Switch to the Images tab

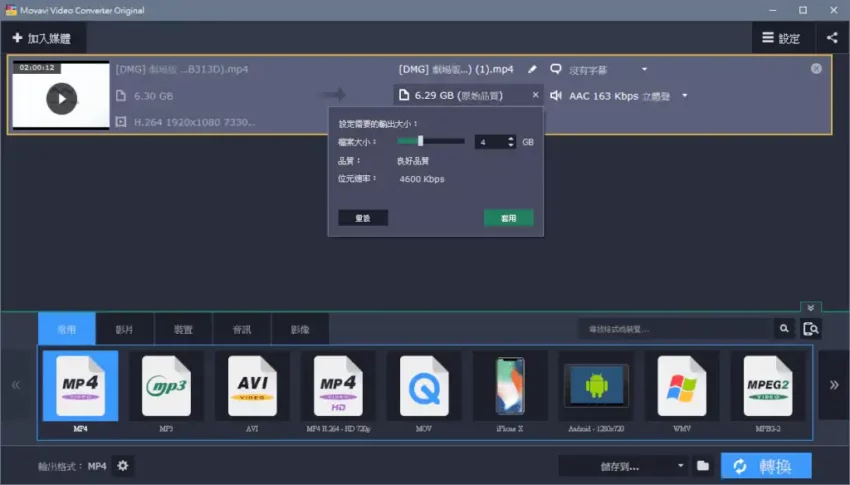tap(300, 329)
